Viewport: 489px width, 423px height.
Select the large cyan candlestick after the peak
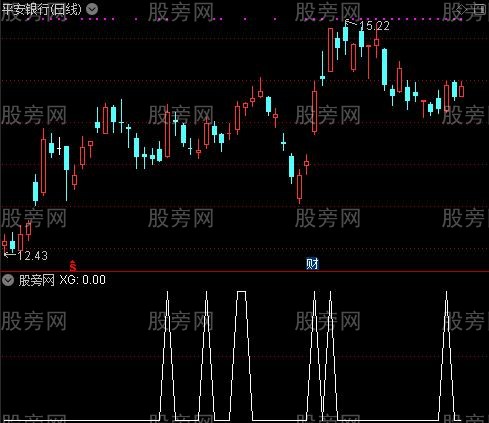tap(384, 67)
